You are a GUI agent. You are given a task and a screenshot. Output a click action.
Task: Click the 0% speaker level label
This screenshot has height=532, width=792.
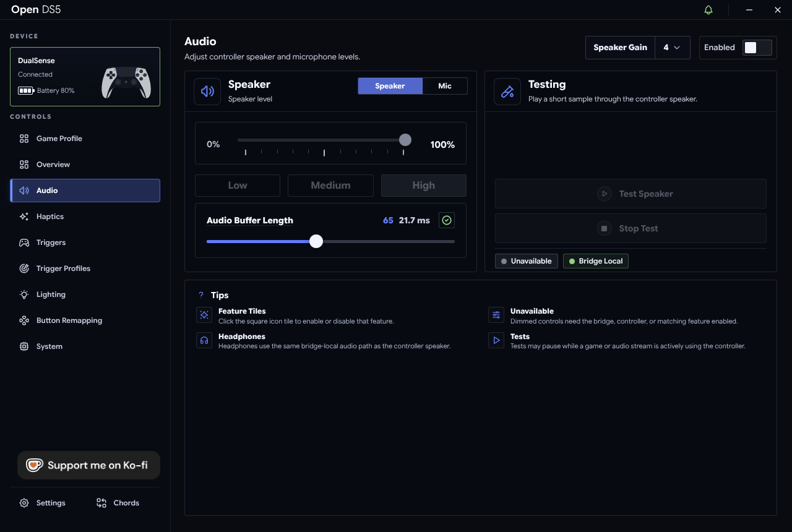tap(213, 144)
